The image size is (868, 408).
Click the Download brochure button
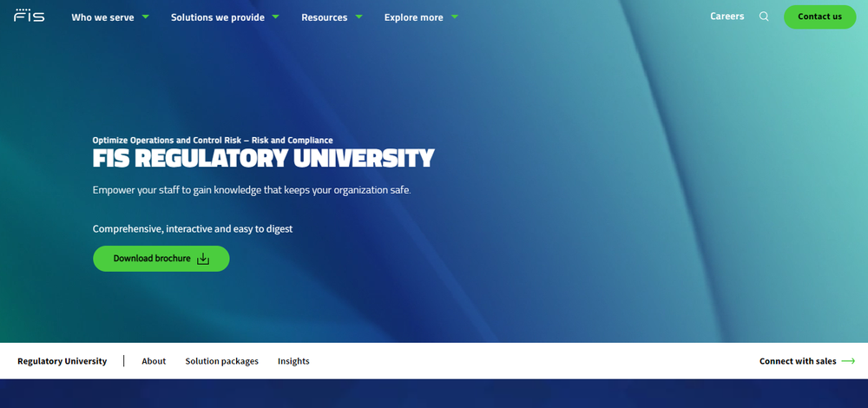pos(161,259)
